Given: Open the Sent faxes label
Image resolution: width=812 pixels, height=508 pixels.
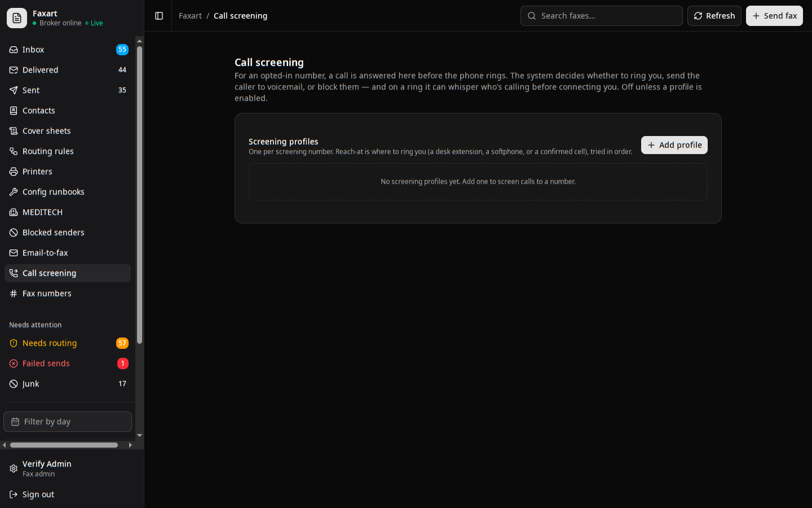Looking at the screenshot, I should 31,90.
